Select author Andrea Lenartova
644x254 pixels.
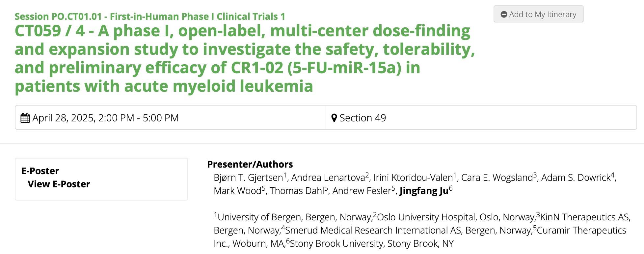(x=328, y=178)
